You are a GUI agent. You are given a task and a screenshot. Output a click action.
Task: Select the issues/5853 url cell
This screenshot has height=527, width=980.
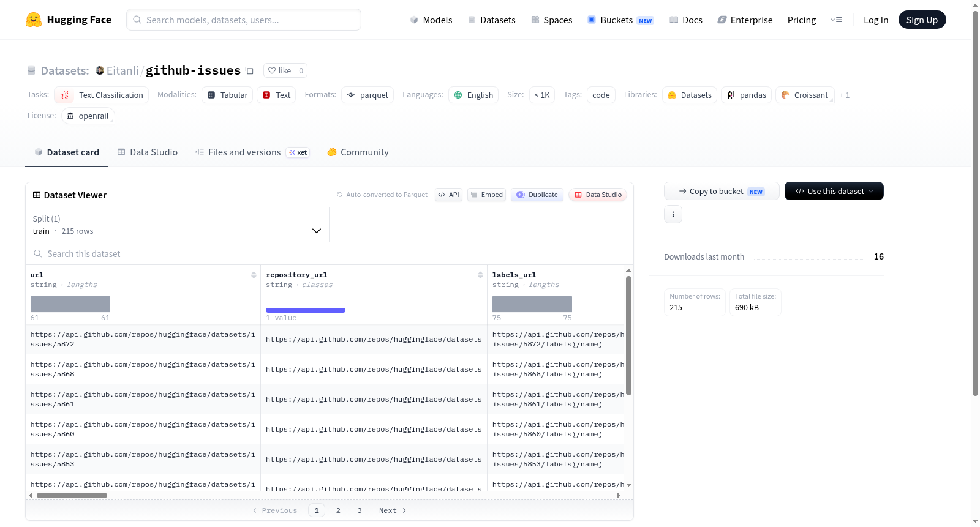[143, 459]
